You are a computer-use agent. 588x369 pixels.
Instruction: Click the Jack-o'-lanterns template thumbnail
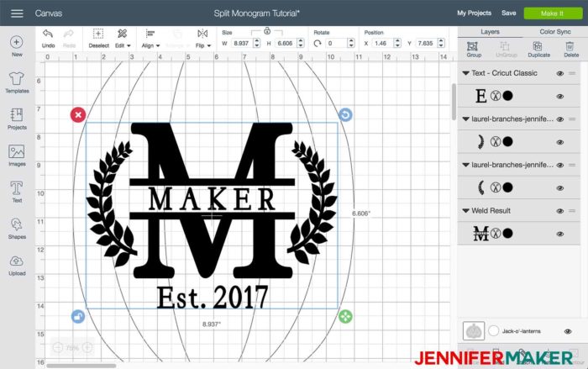pyautogui.click(x=473, y=331)
